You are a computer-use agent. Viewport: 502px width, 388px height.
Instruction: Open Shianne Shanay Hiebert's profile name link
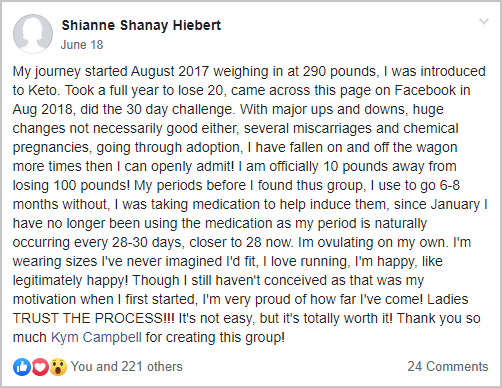coord(141,25)
